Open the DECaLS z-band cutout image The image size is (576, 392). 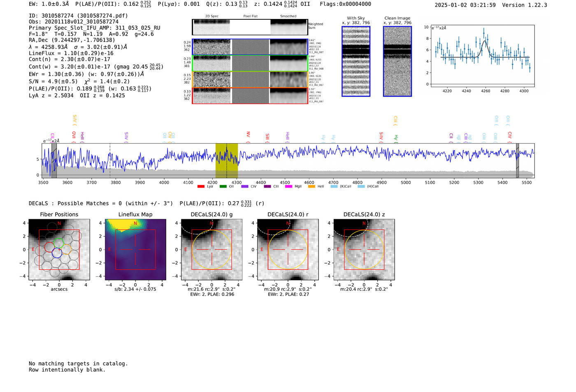pos(364,250)
